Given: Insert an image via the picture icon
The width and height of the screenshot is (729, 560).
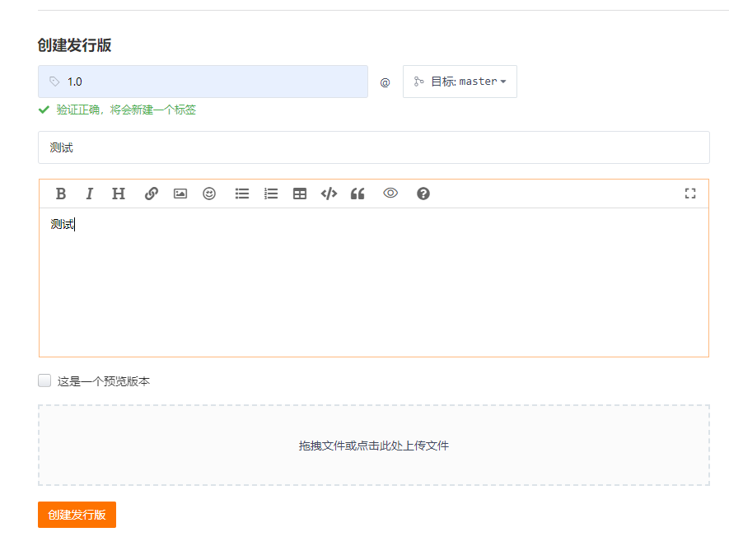Looking at the screenshot, I should [x=180, y=194].
